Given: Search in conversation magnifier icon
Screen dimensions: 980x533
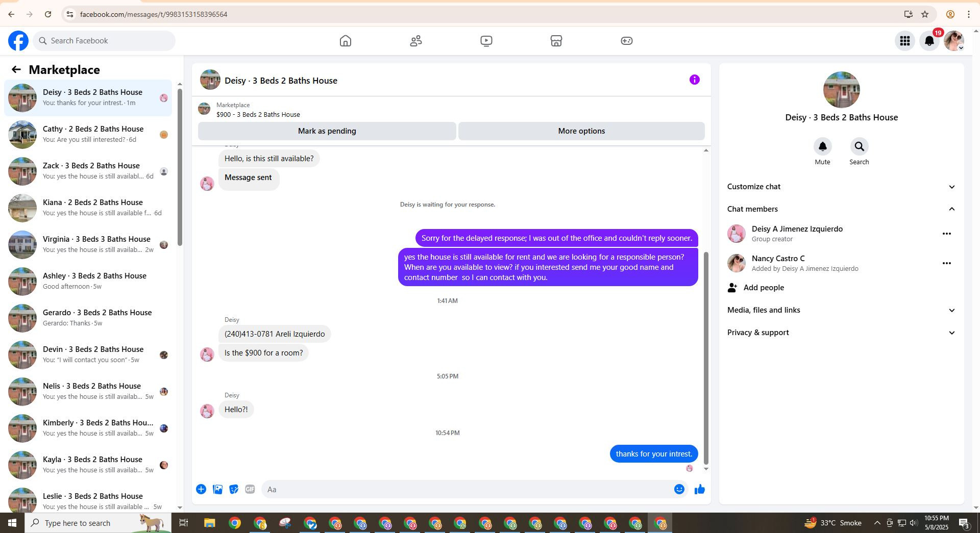Looking at the screenshot, I should click(x=859, y=147).
